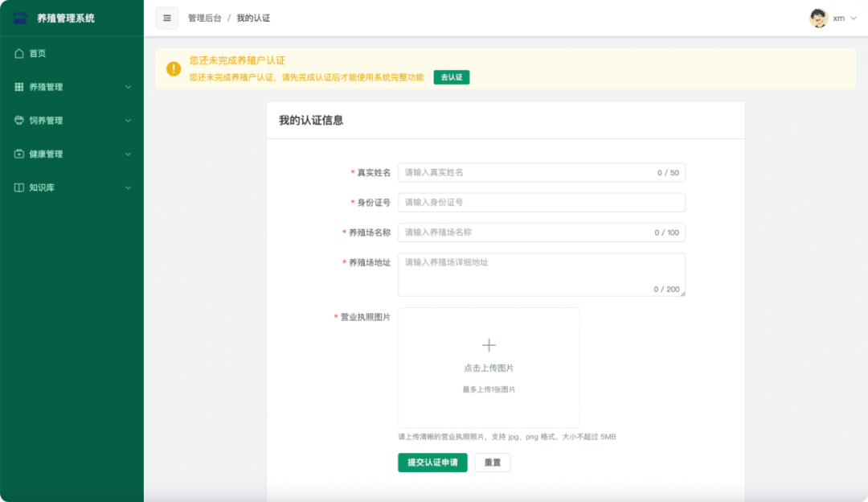Screen dimensions: 868x502
Task: Click the book icon next to 知识库
Action: [20, 187]
